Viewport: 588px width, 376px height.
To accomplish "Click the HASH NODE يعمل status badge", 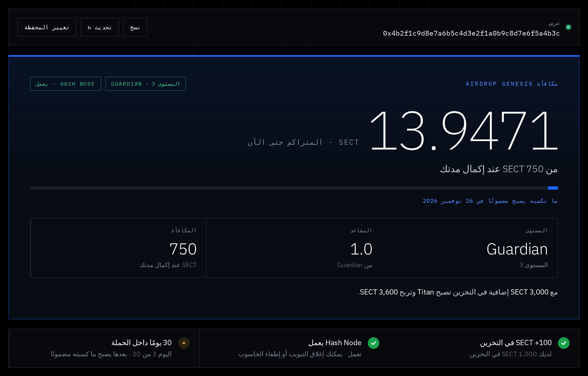I will click(66, 84).
